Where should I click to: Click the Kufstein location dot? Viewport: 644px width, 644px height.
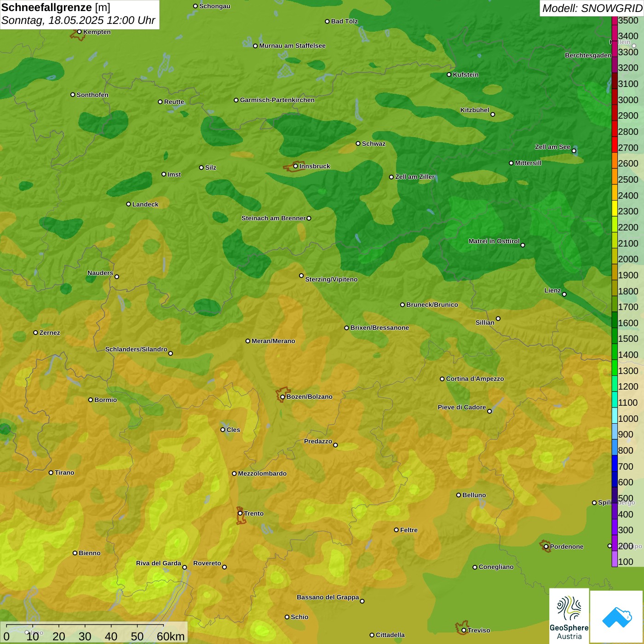(x=449, y=75)
